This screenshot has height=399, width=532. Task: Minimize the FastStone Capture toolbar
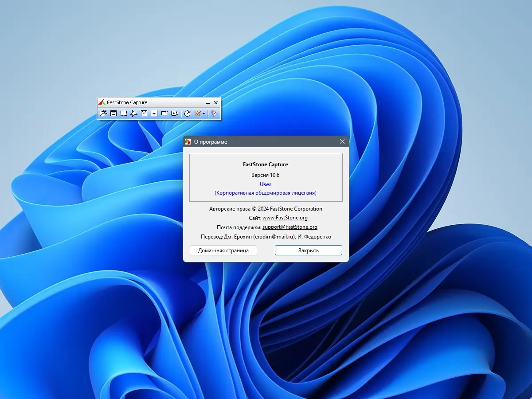pos(208,103)
